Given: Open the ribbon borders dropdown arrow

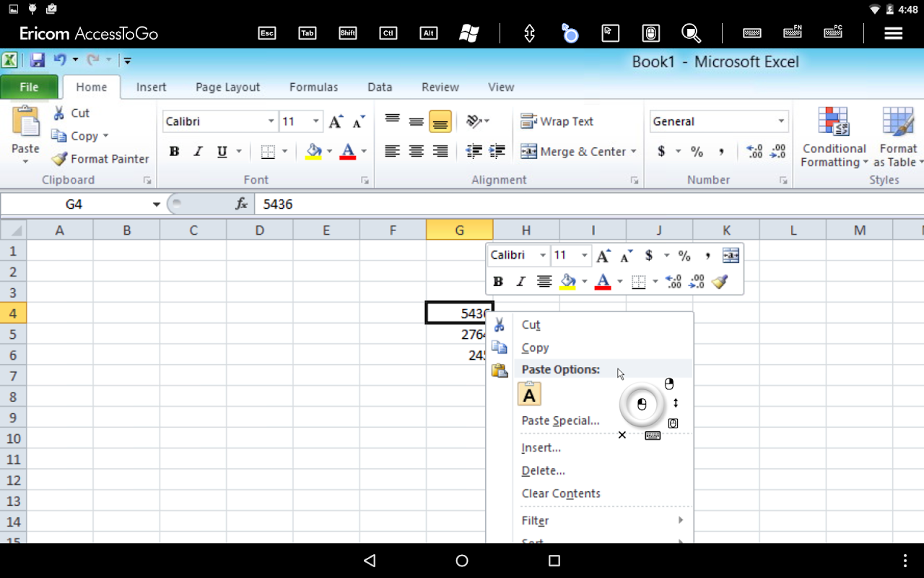Looking at the screenshot, I should click(284, 152).
